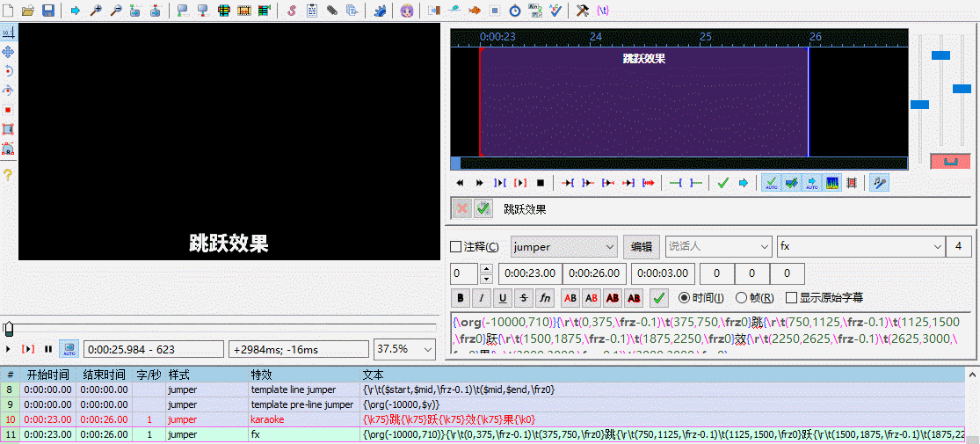Screen dimensions: 980x444
Task: Open the spell checker icon
Action: 555,11
